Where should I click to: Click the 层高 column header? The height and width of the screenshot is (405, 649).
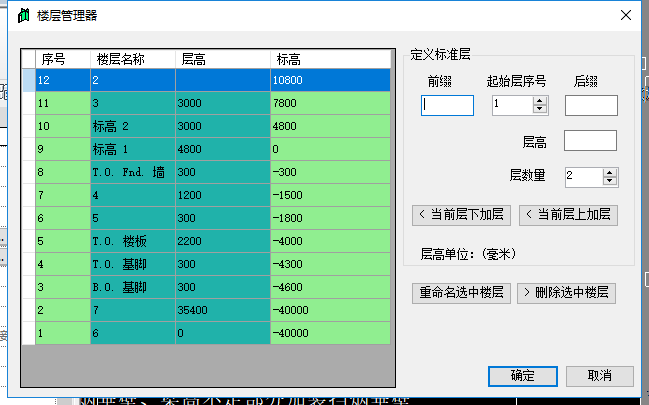223,59
